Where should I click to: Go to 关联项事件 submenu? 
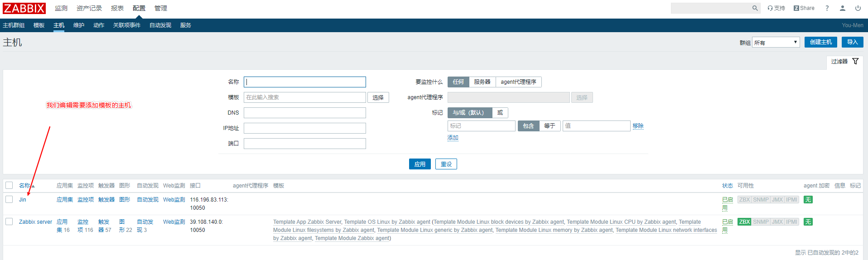coord(127,25)
